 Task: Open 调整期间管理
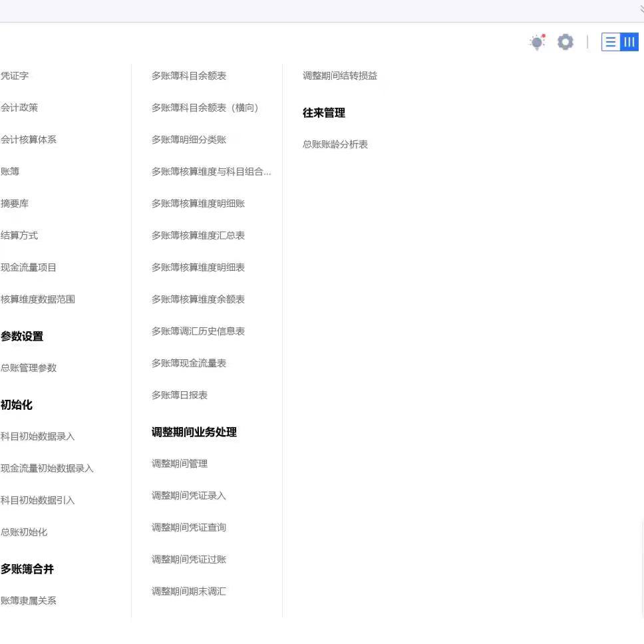(x=180, y=464)
